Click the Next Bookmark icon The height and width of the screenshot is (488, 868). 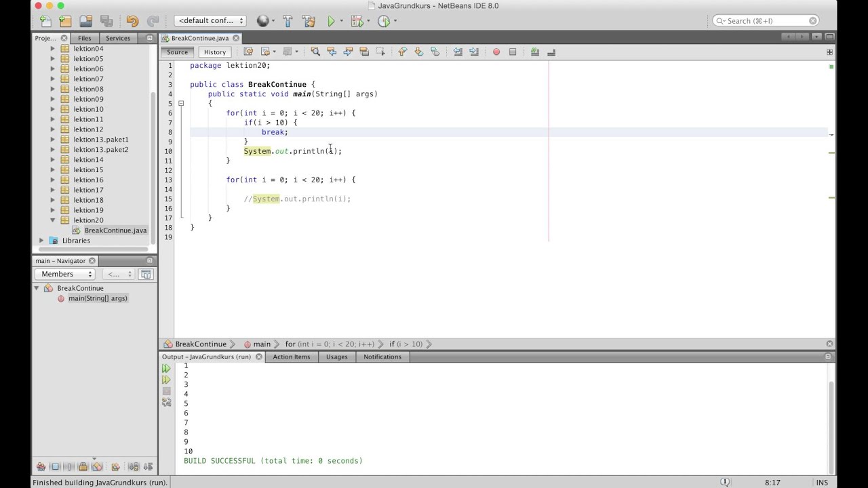pos(418,52)
